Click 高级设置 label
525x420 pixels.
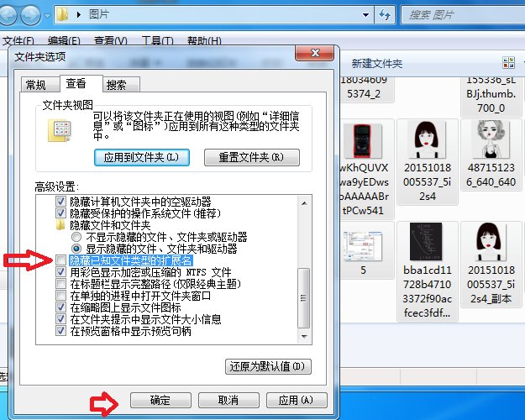click(x=56, y=186)
